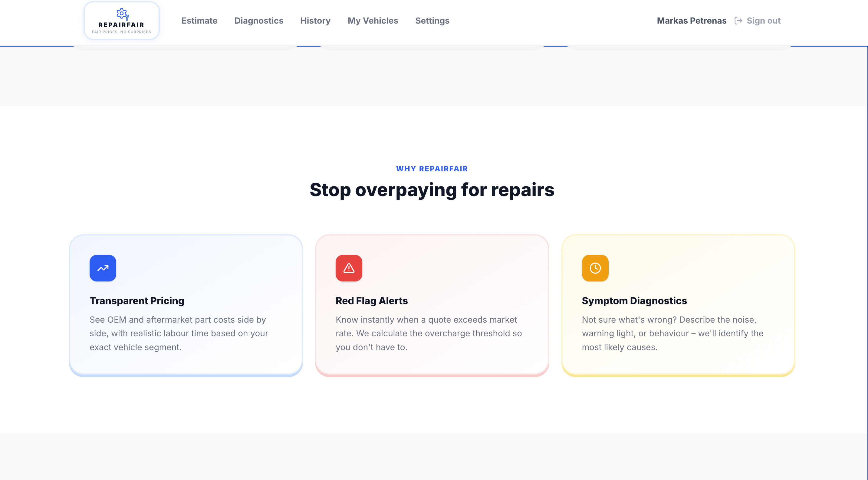The image size is (868, 480).
Task: Click the 'Fair prices. No surprises' tagline
Action: click(121, 32)
